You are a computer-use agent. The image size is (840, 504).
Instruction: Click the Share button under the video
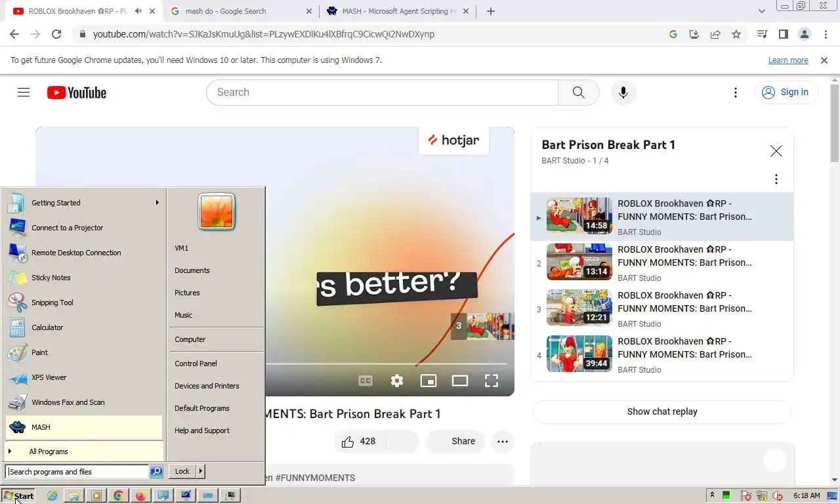455,442
